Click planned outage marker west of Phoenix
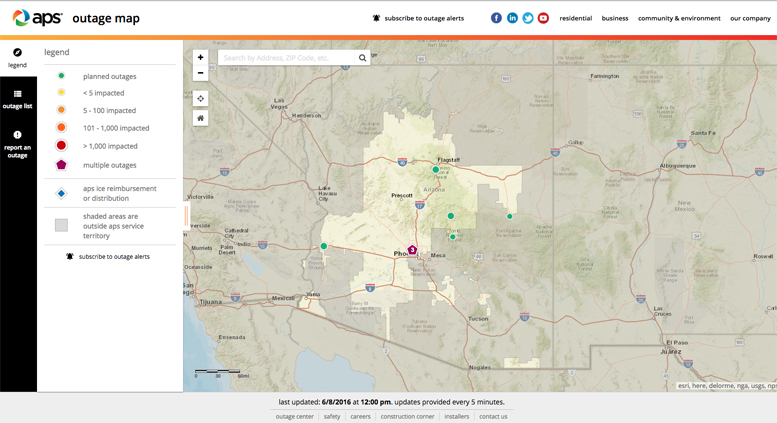Viewport: 777px width, 423px height. coord(324,246)
